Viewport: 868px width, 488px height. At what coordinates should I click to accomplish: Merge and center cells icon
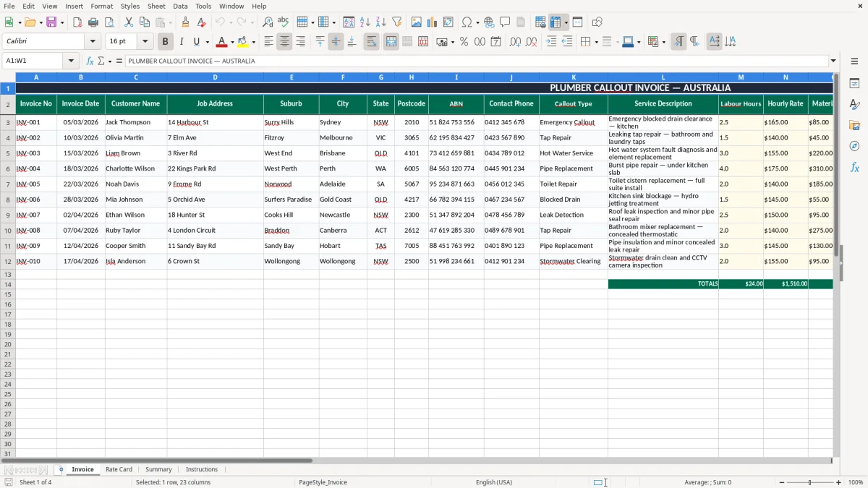tap(391, 42)
